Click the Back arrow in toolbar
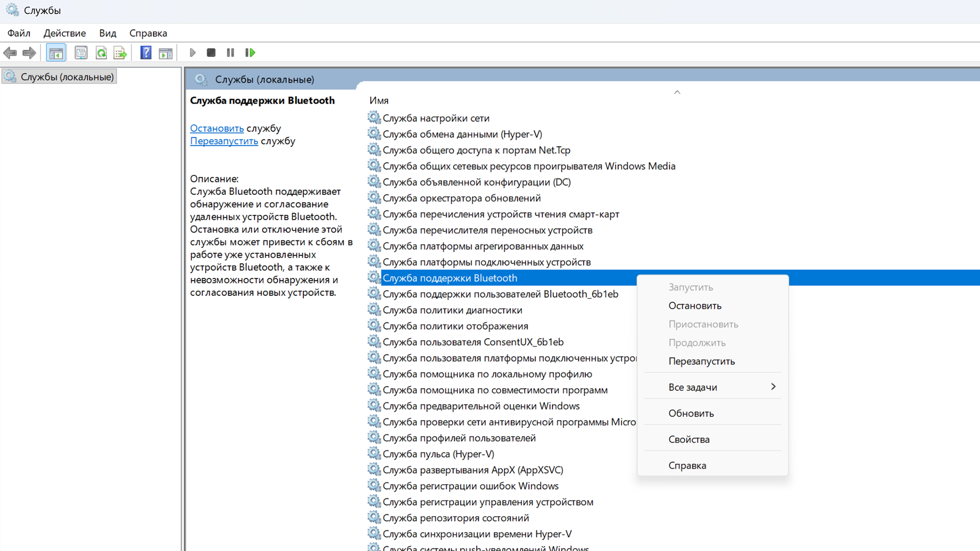The height and width of the screenshot is (551, 980). (x=10, y=53)
